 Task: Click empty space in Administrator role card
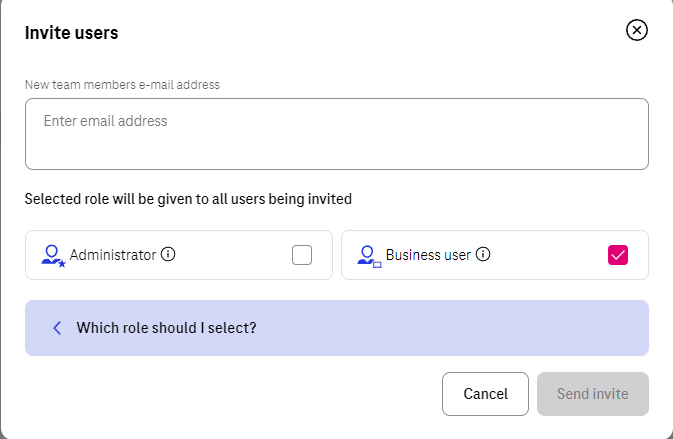[234, 255]
